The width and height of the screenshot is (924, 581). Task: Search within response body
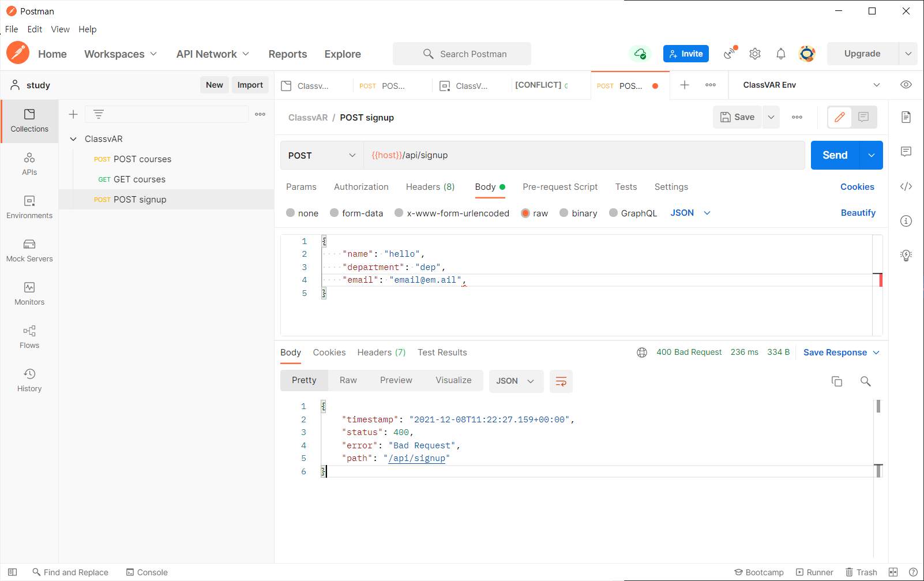tap(866, 381)
